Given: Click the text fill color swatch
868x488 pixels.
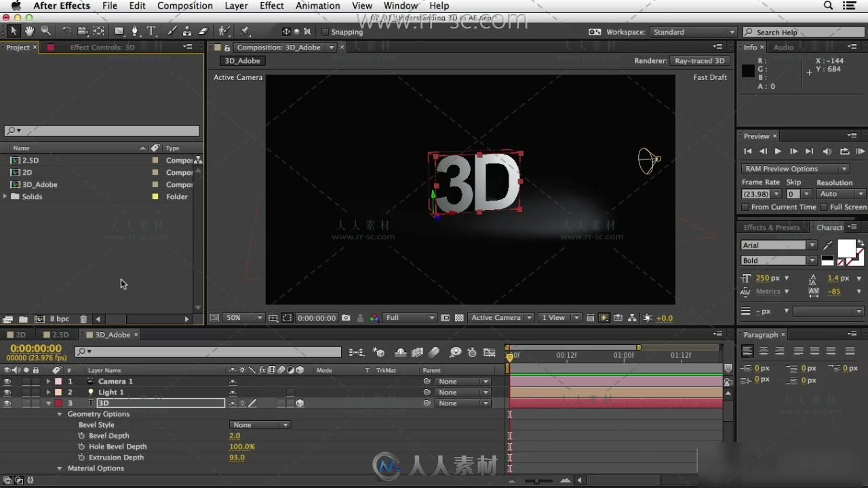Looking at the screenshot, I should 846,249.
